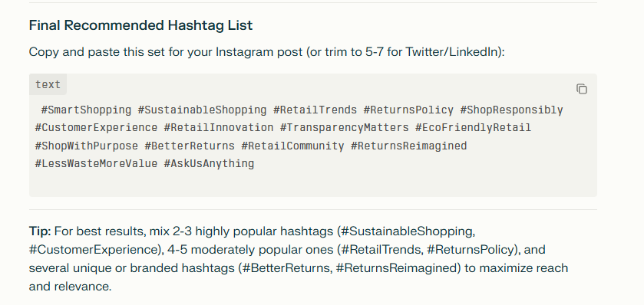Select #SustainableShopping in the code block
The height and width of the screenshot is (305, 644).
pyautogui.click(x=202, y=110)
